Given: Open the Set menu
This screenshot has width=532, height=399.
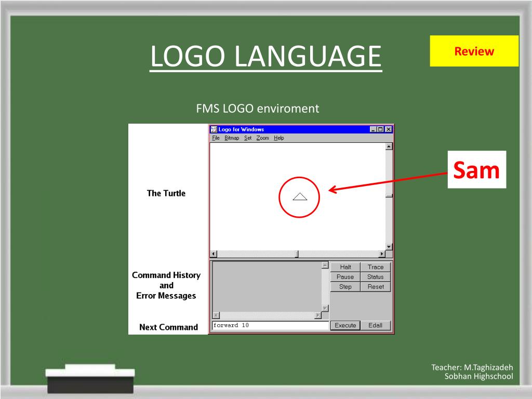Looking at the screenshot, I should (x=248, y=138).
